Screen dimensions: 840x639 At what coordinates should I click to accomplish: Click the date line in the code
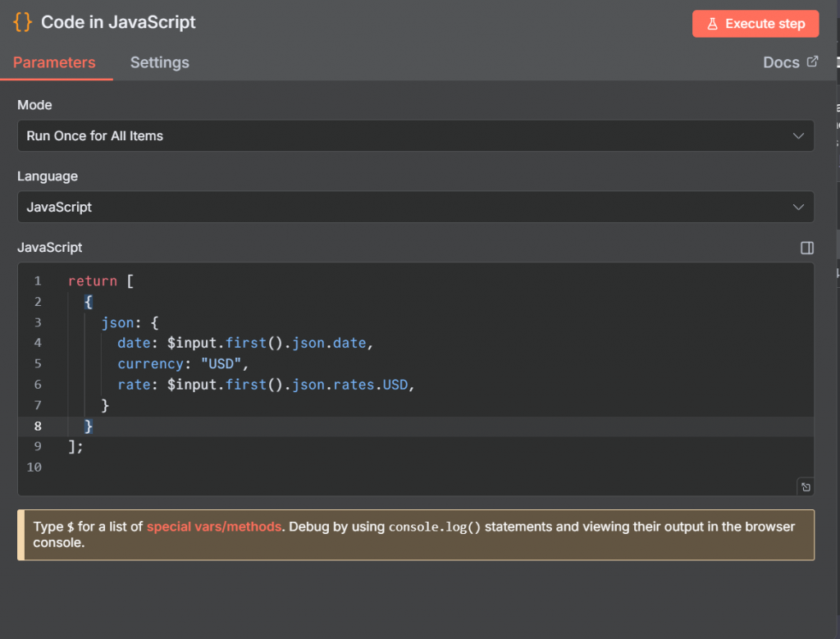(x=246, y=343)
